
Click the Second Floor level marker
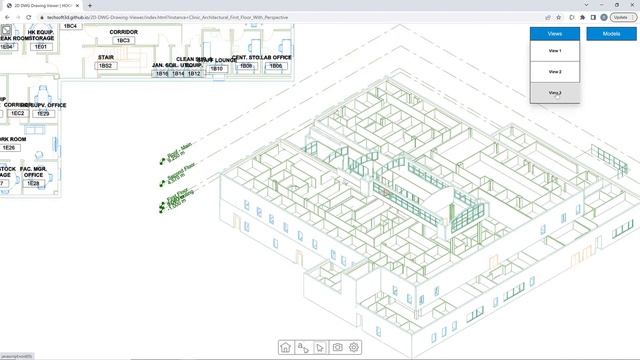click(x=177, y=175)
